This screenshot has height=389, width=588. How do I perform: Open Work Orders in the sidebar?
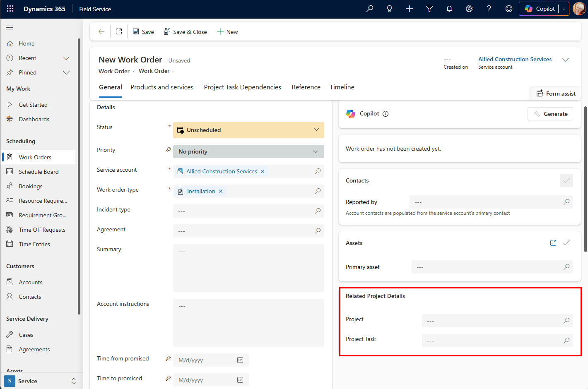click(39, 157)
